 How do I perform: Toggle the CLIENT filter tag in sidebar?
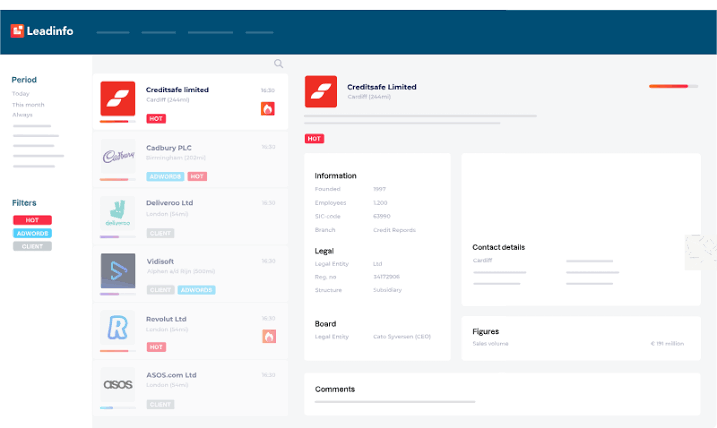coord(32,246)
